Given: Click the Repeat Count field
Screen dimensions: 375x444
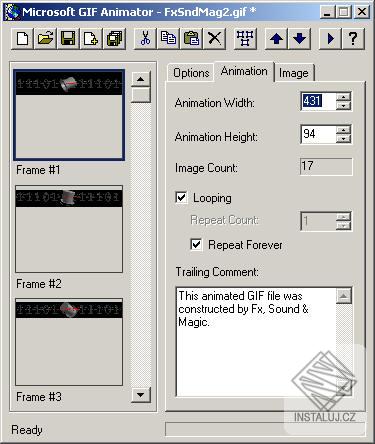Looking at the screenshot, I should tap(318, 221).
